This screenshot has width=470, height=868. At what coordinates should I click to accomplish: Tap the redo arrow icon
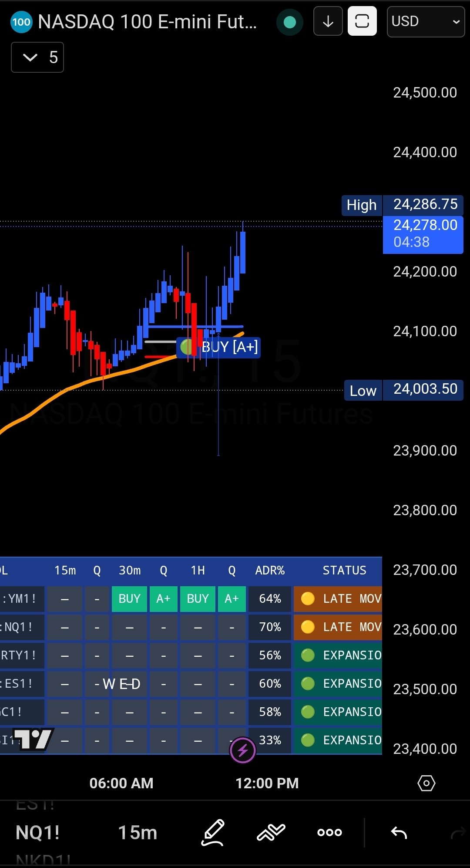pos(458,833)
